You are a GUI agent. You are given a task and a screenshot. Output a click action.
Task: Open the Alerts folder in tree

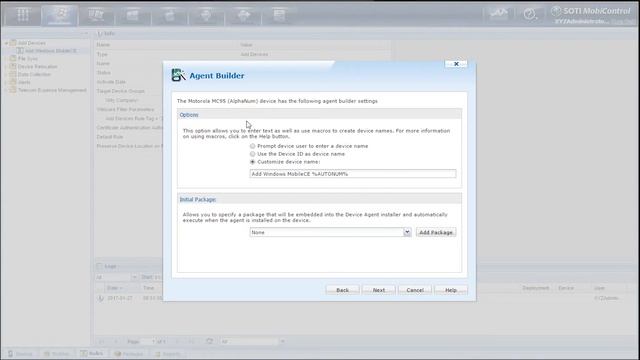pos(24,82)
